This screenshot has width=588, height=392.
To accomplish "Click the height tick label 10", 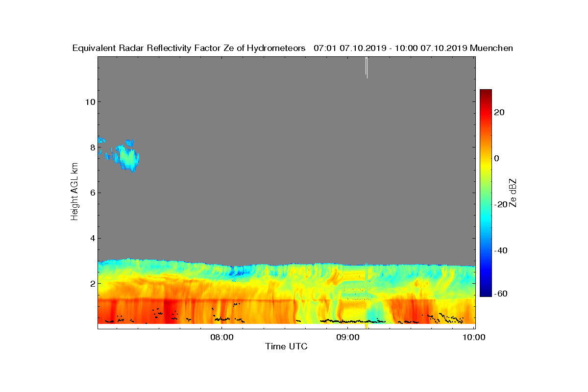I will click(90, 102).
